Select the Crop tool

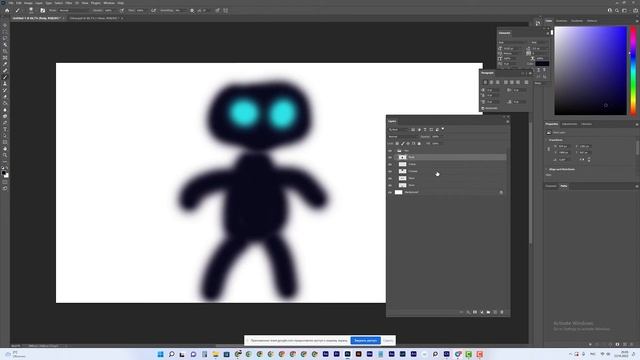tap(5, 51)
